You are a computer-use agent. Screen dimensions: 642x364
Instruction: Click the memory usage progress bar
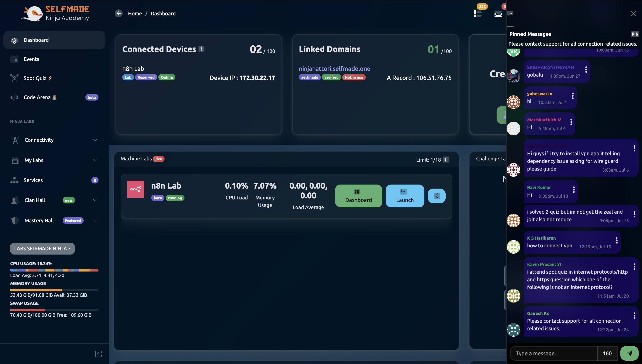(54, 290)
